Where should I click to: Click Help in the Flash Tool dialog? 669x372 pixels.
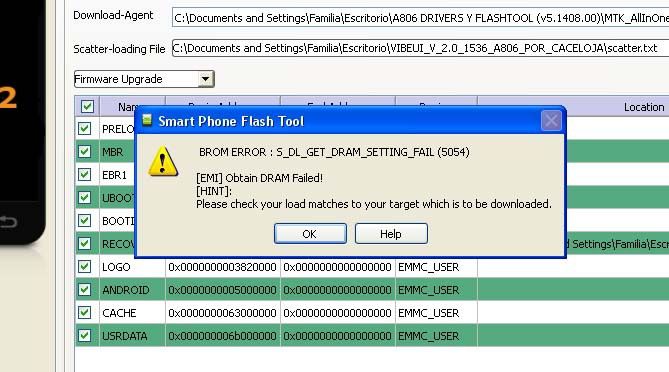391,234
